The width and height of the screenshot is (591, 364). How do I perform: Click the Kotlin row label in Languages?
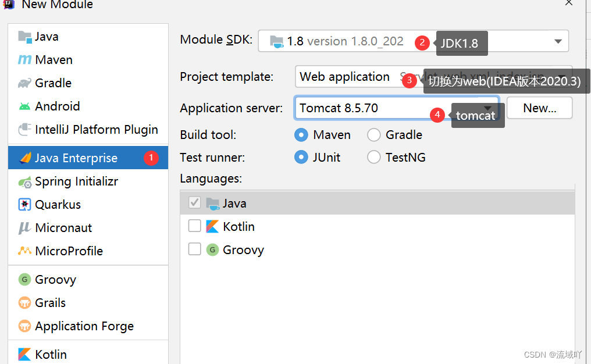[x=239, y=226]
